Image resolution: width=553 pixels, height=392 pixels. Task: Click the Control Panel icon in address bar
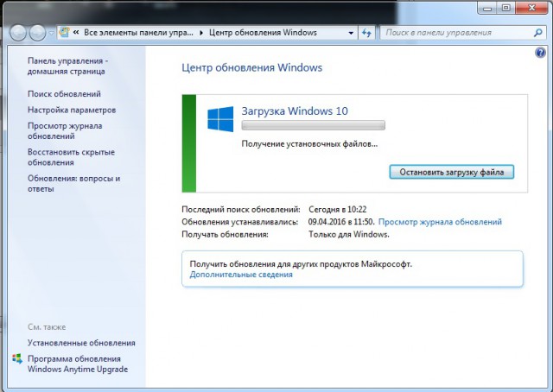(x=64, y=32)
